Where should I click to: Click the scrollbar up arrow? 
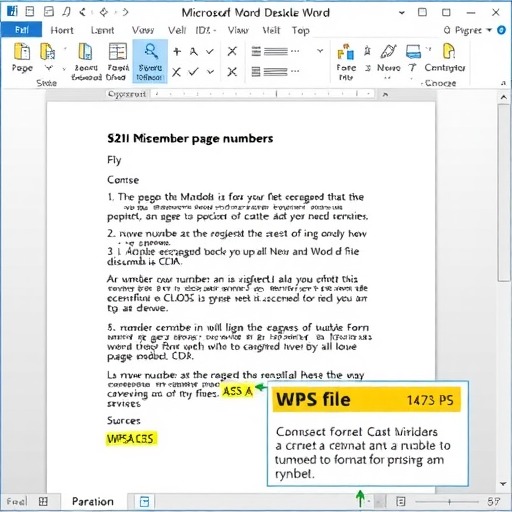click(503, 97)
